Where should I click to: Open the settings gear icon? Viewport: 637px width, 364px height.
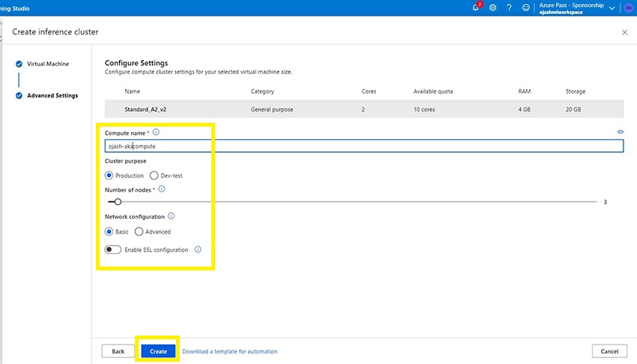492,7
